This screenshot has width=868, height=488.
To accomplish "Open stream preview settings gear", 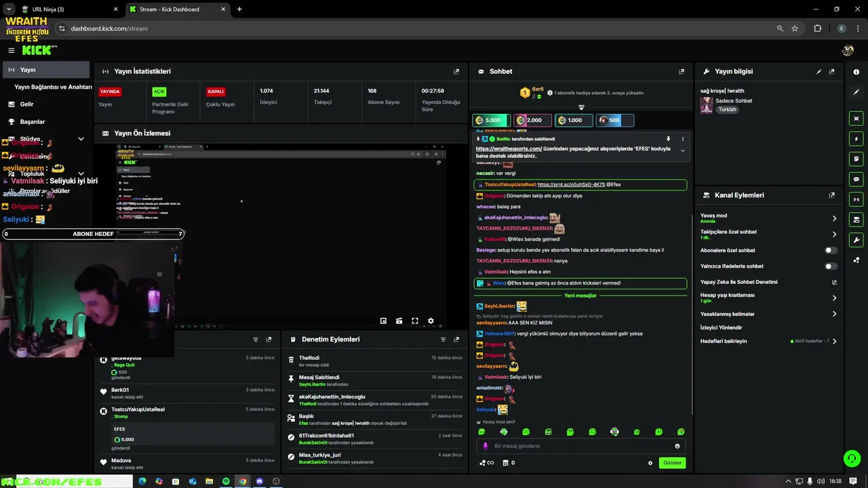I will 431,321.
